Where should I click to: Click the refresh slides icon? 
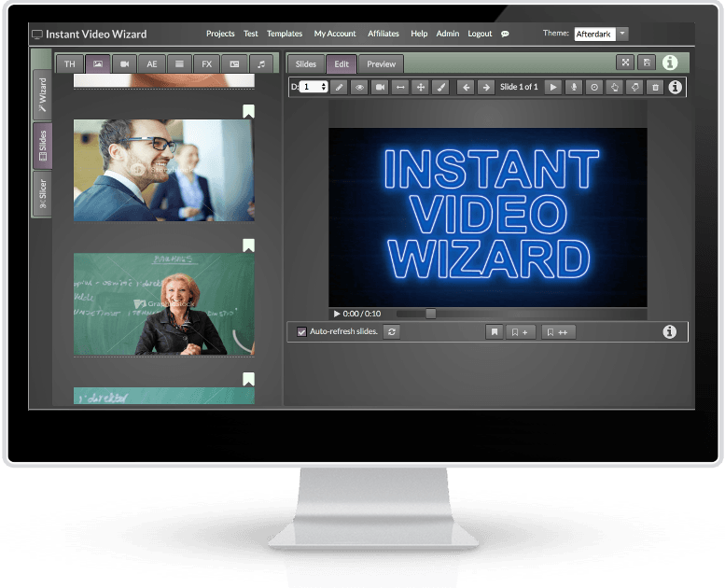392,331
